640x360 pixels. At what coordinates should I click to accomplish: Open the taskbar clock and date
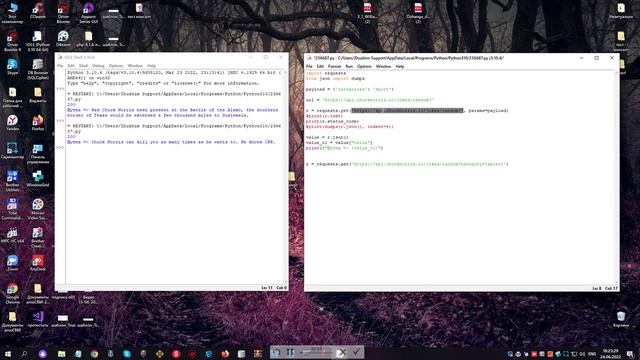pos(610,353)
